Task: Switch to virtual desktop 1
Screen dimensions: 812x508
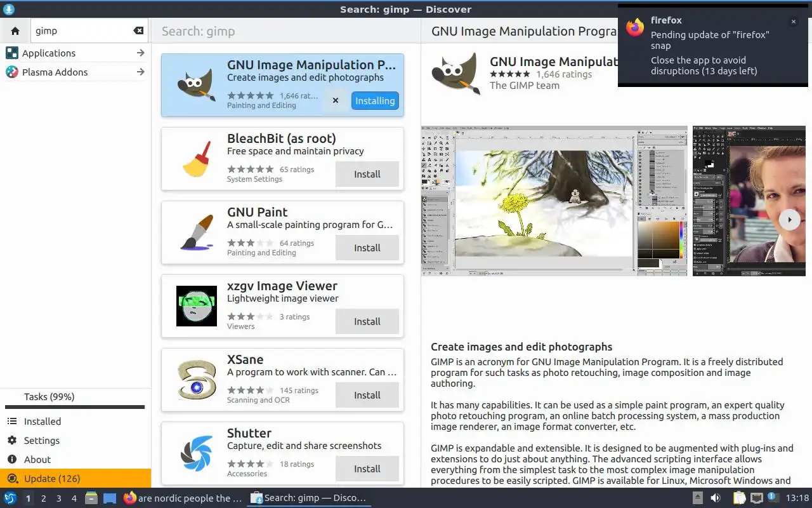Action: coord(29,498)
